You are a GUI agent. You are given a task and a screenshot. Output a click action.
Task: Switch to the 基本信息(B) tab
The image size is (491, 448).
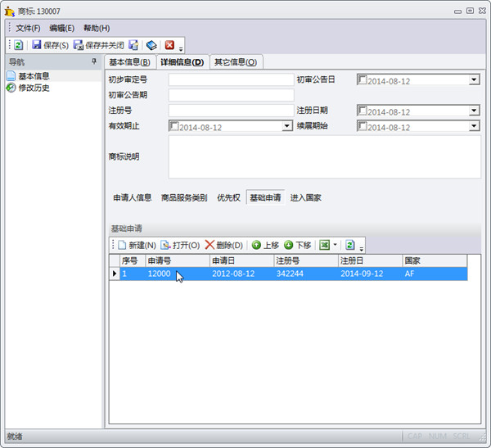point(129,61)
